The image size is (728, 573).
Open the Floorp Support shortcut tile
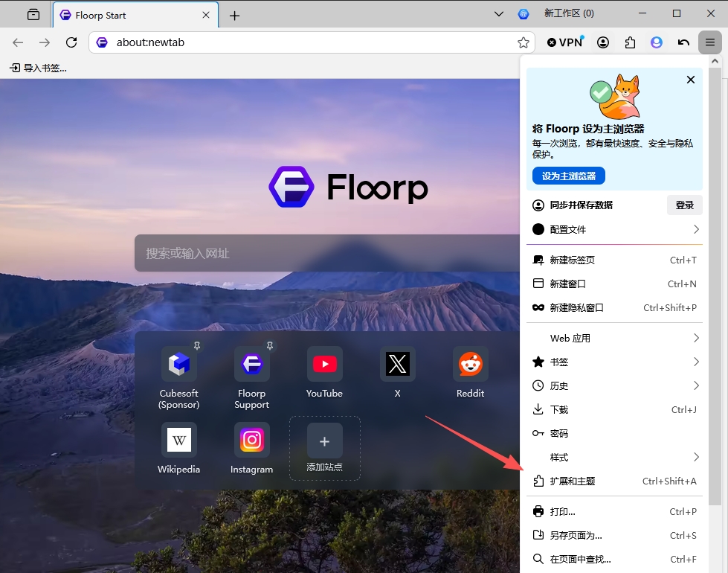[251, 379]
